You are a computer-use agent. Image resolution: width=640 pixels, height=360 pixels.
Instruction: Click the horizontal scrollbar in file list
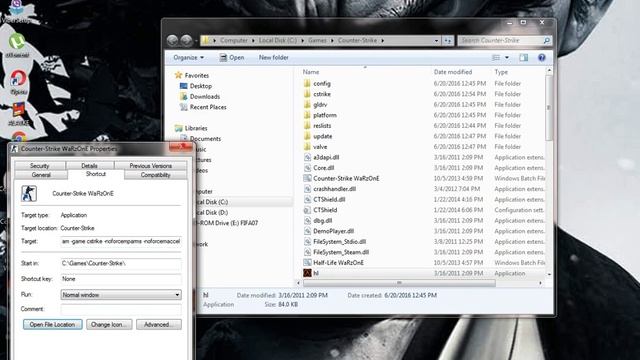399,283
